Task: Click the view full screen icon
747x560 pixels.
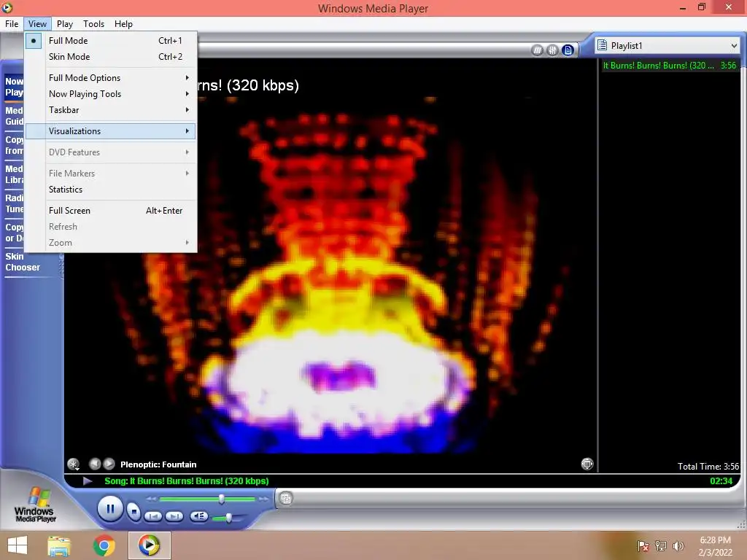Action: pos(587,464)
